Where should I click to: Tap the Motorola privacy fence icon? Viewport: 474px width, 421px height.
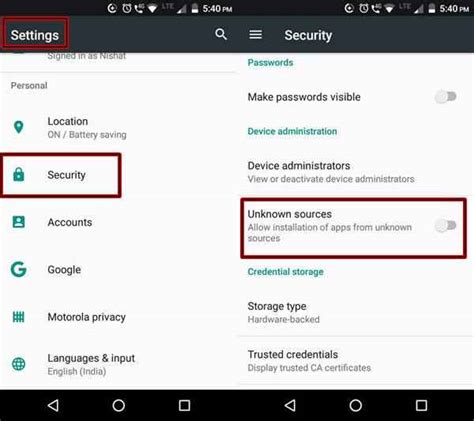pyautogui.click(x=19, y=317)
